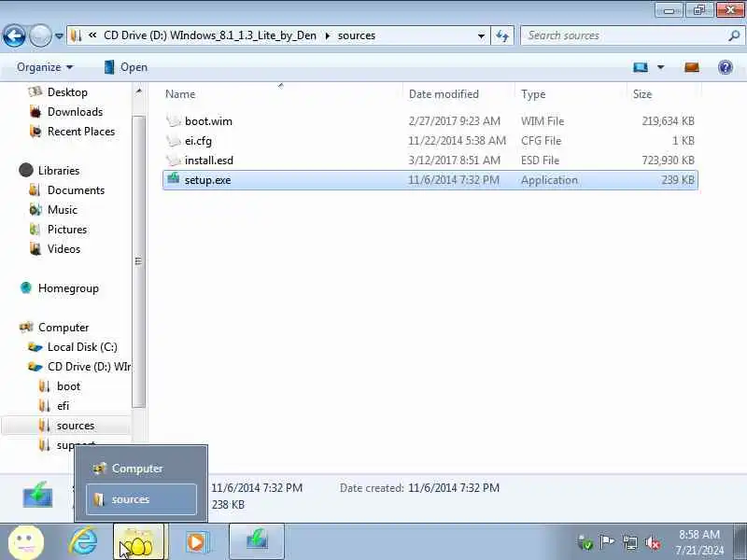
Task: Click the setup.exe application icon
Action: pos(174,179)
